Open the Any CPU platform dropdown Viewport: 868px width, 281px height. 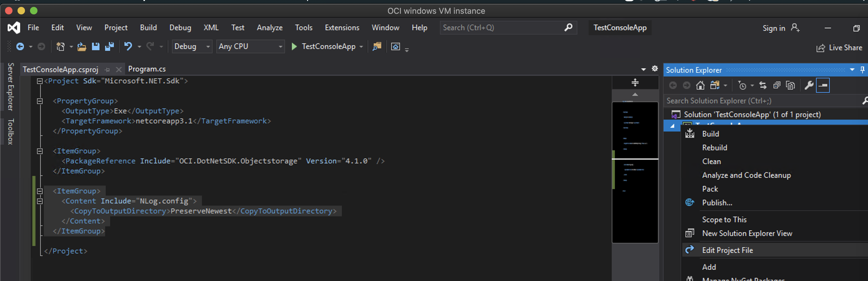250,46
